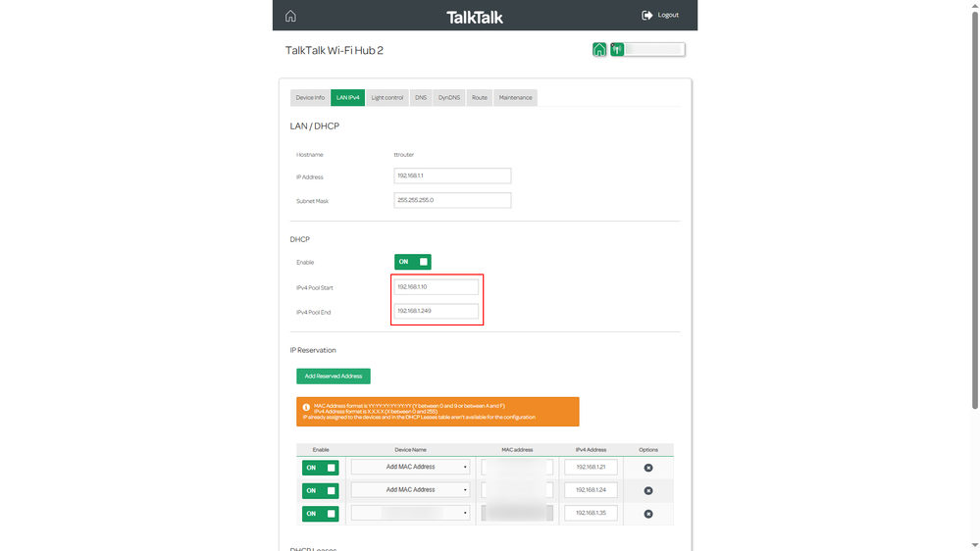Open the Maintenance tab

(x=515, y=98)
